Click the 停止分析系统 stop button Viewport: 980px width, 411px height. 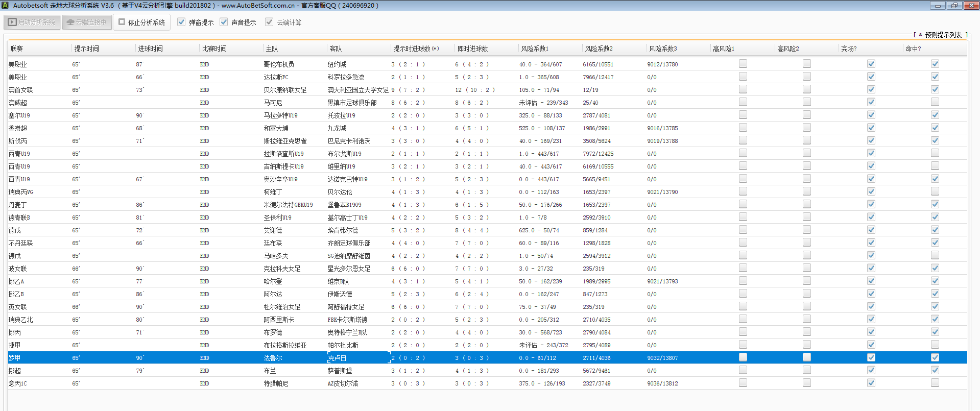point(141,22)
